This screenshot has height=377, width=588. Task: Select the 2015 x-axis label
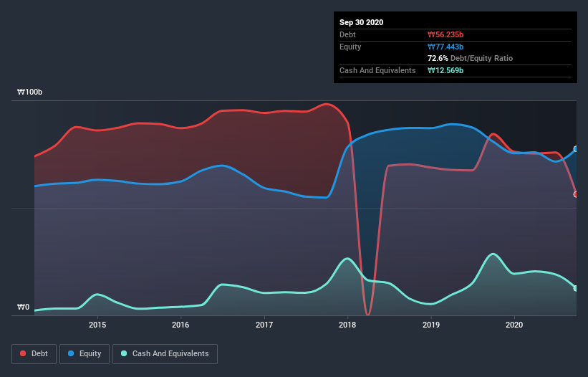pos(97,325)
